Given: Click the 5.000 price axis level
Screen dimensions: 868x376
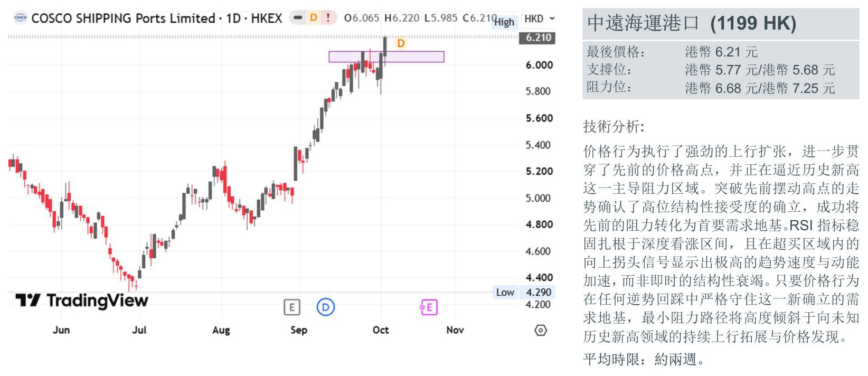Looking at the screenshot, I should 539,198.
